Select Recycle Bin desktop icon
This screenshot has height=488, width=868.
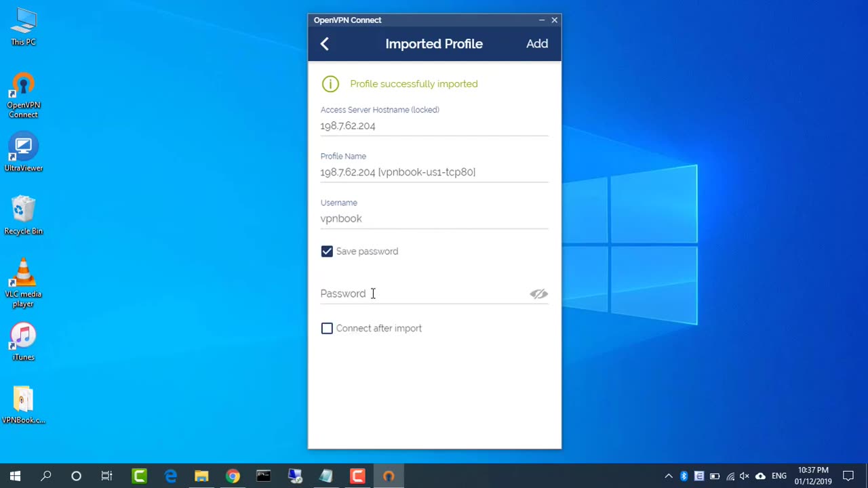pyautogui.click(x=23, y=216)
